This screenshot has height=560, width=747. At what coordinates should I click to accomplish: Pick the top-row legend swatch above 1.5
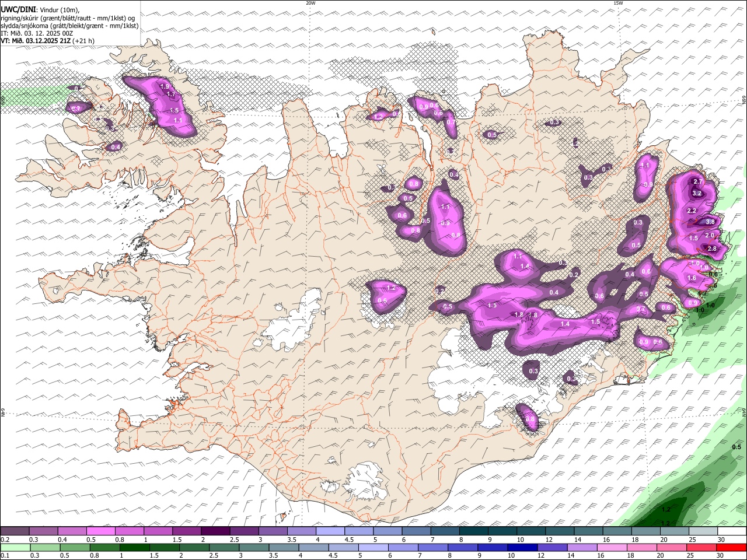click(x=187, y=531)
